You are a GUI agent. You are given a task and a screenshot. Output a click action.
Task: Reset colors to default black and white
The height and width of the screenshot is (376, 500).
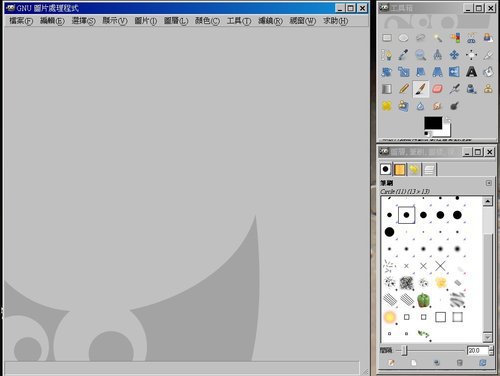point(427,134)
